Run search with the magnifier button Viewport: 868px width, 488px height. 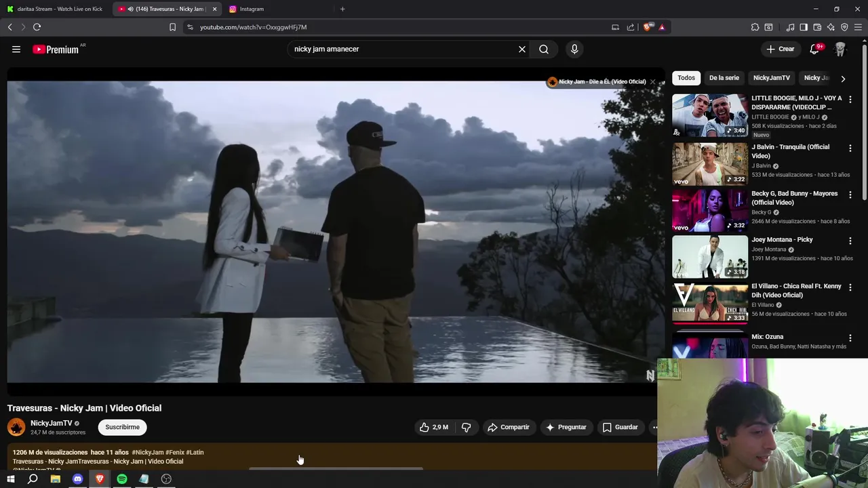pyautogui.click(x=544, y=49)
